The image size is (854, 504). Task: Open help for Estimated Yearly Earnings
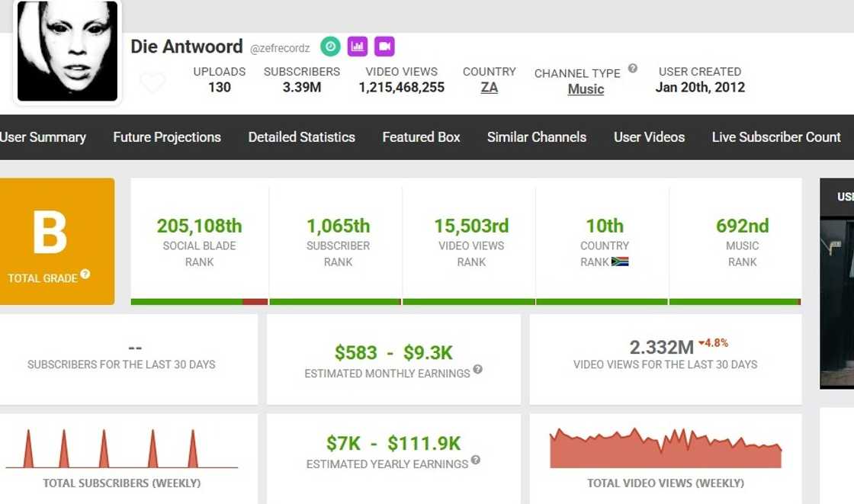(x=475, y=461)
